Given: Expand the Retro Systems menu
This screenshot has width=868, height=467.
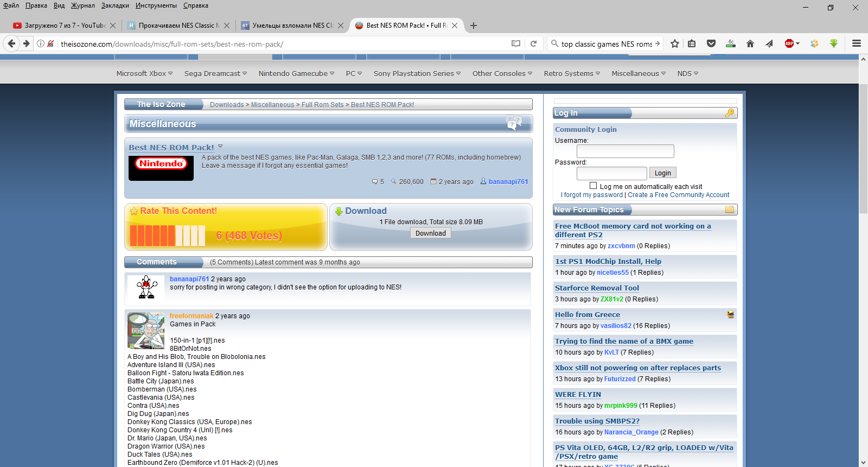Looking at the screenshot, I should click(572, 73).
